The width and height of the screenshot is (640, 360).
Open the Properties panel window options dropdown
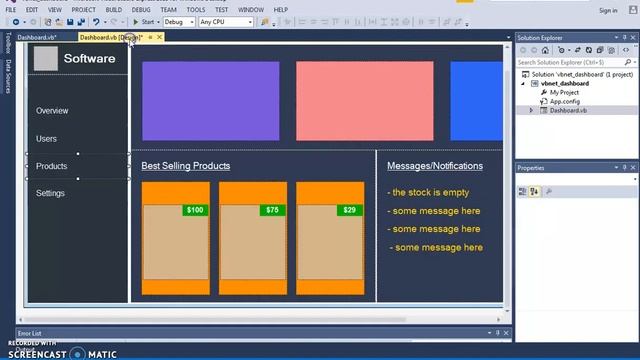click(x=616, y=168)
